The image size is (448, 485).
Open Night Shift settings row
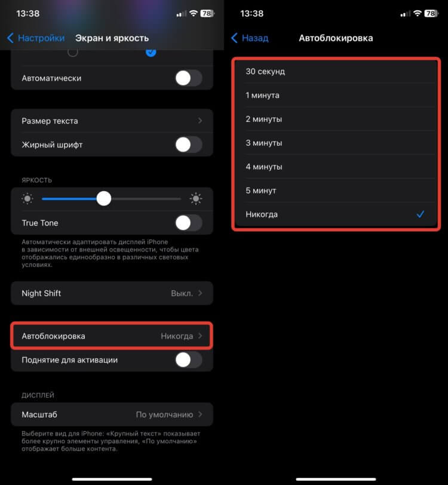(x=112, y=293)
